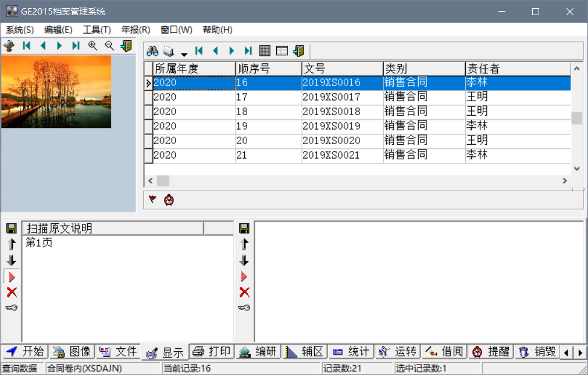Image resolution: width=588 pixels, height=375 pixels.
Task: Click table vertical scrollbar down arrow
Action: click(x=577, y=169)
